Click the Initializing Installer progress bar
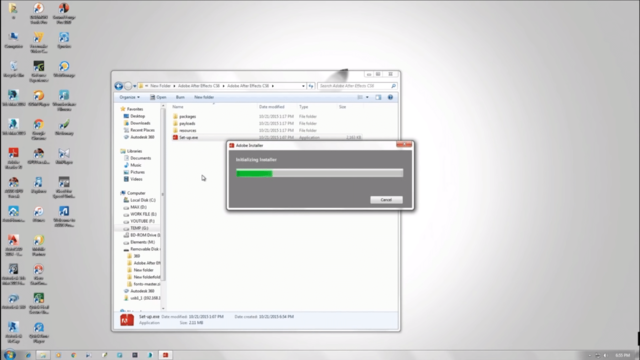This screenshot has width=640, height=360. [x=320, y=173]
